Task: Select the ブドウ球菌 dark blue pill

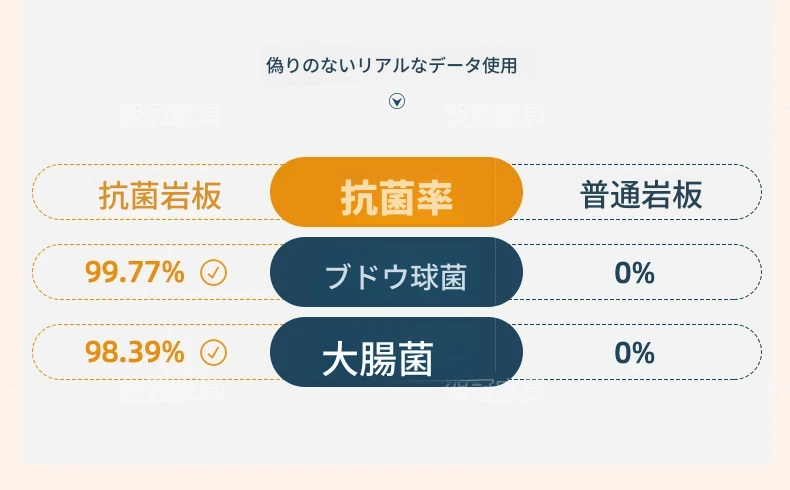Action: click(x=396, y=272)
